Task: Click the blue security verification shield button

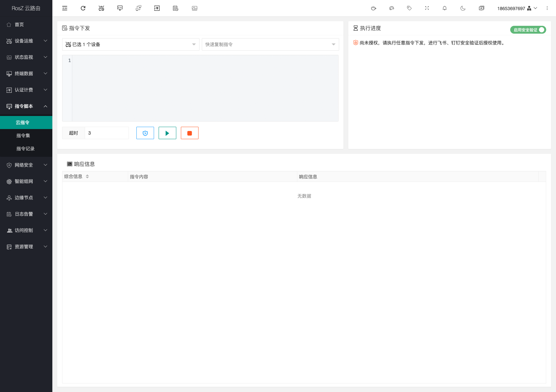Action: [x=145, y=133]
